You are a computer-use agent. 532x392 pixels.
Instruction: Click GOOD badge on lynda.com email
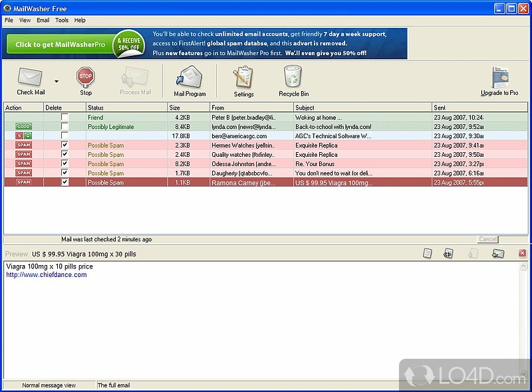(24, 126)
